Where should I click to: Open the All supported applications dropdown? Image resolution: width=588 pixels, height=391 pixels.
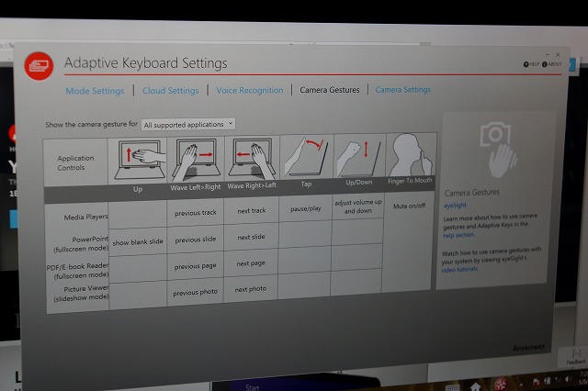tap(188, 124)
